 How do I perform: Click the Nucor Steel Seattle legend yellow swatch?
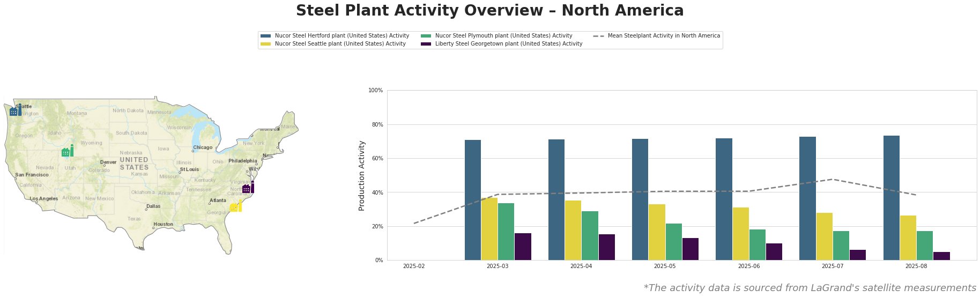pyautogui.click(x=266, y=44)
